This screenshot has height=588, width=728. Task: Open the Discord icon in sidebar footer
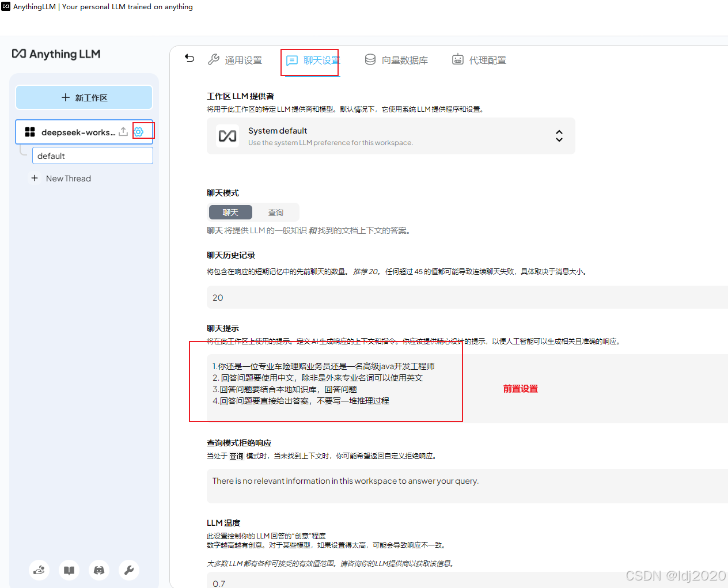click(x=99, y=570)
